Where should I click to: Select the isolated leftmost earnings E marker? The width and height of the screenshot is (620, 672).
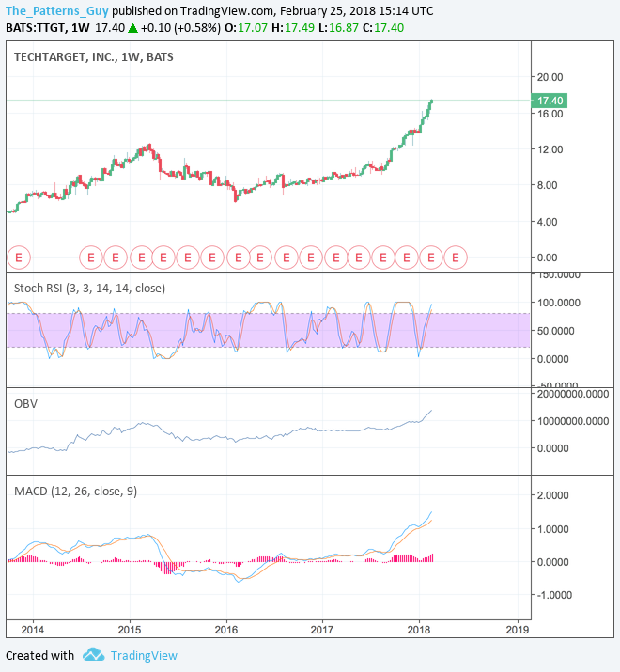tap(19, 258)
